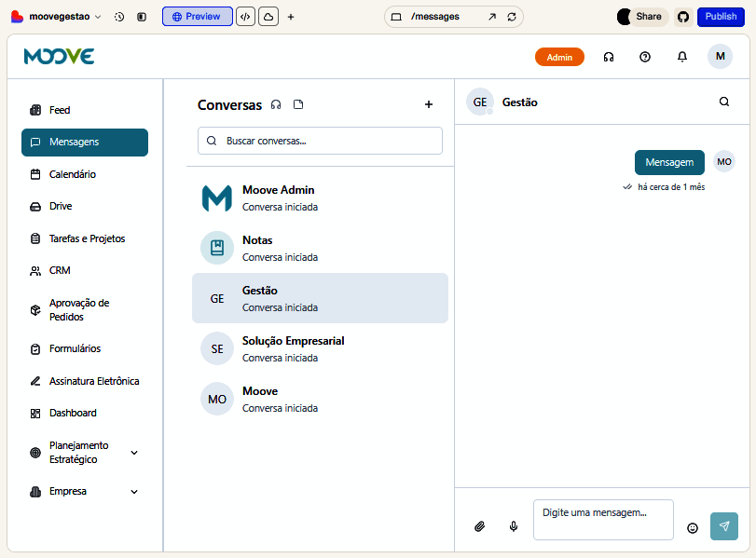Toggle the Preview mode button
The image size is (756, 558).
tap(197, 17)
